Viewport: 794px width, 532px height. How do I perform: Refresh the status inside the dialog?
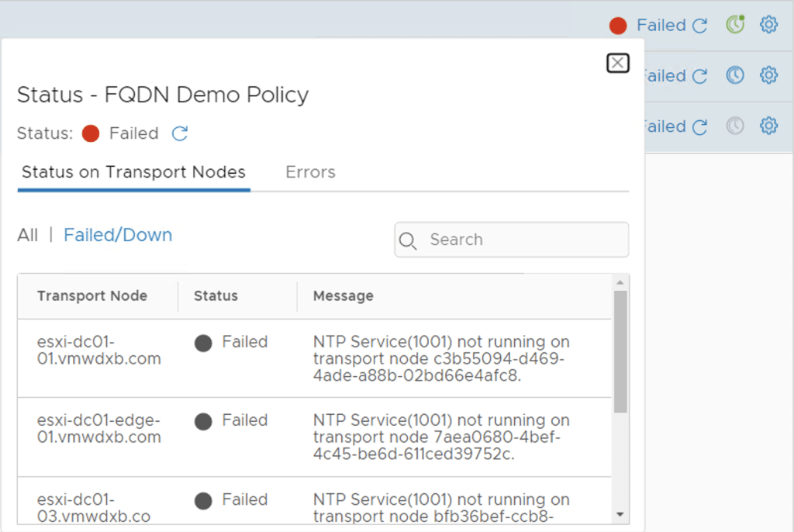coord(180,133)
